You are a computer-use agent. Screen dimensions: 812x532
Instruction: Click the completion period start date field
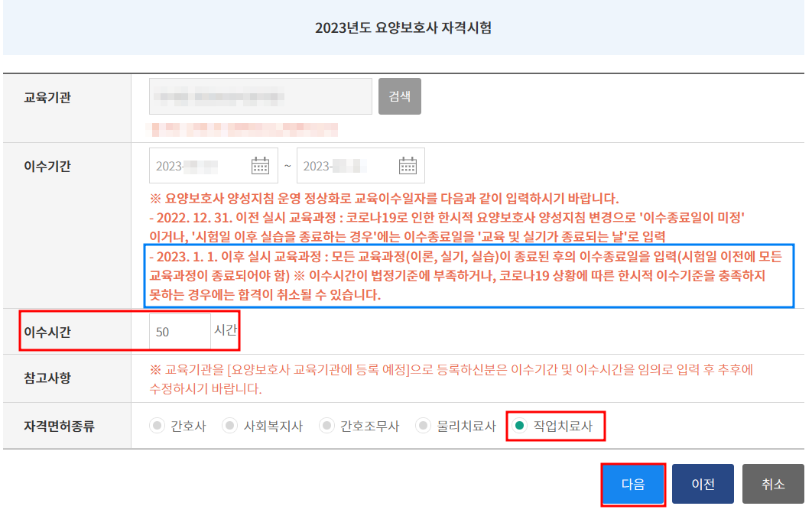click(206, 165)
